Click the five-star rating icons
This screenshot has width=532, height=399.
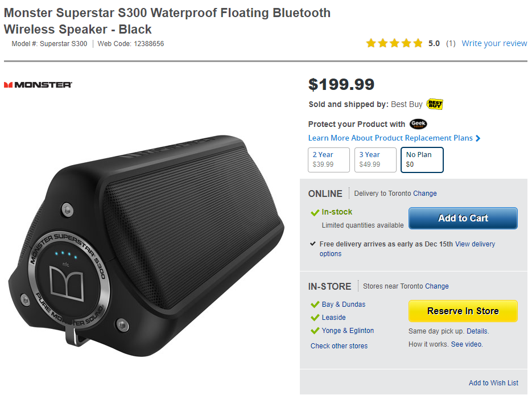click(394, 43)
